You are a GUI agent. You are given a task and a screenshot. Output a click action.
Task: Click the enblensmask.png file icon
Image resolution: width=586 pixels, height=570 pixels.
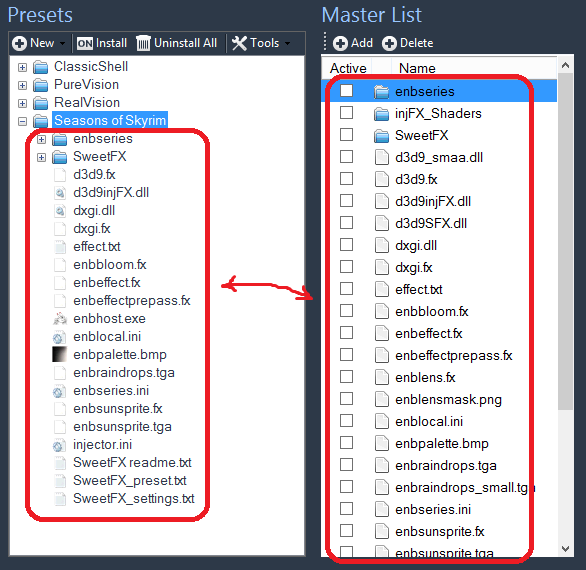click(x=382, y=399)
